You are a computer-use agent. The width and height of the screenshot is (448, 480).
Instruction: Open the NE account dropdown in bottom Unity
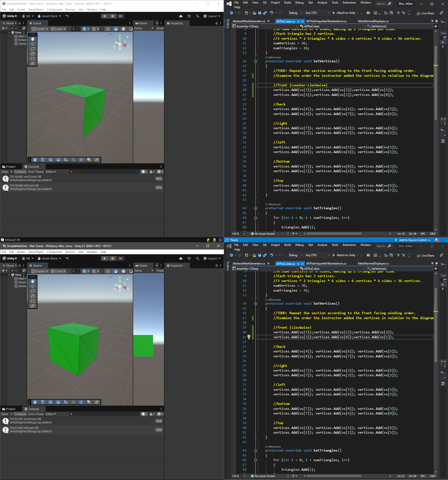coord(28,258)
